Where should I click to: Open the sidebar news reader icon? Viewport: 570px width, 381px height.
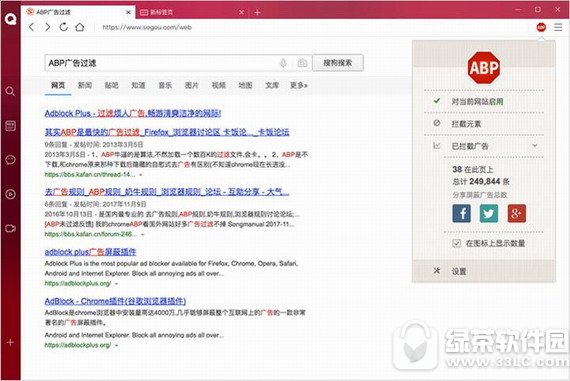click(10, 126)
